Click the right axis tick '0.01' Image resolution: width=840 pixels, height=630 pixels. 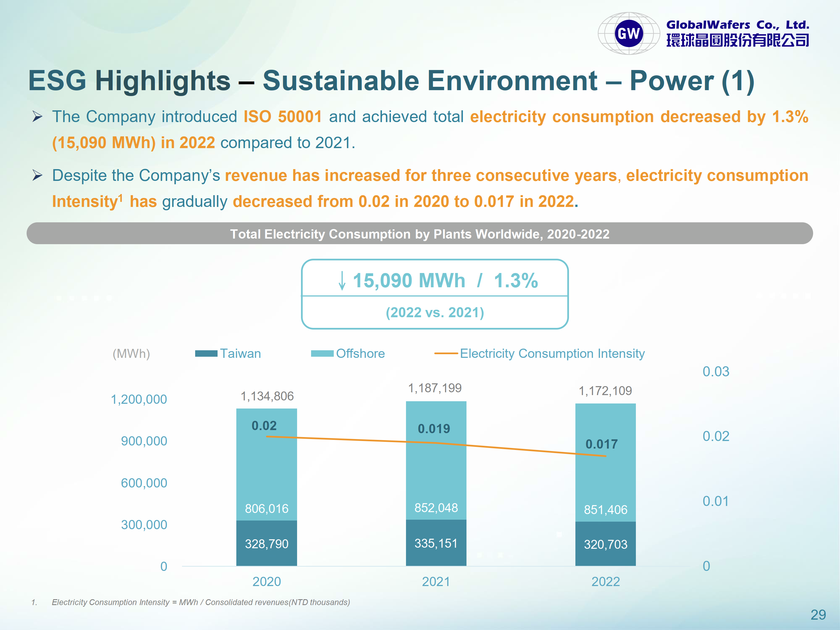[716, 501]
